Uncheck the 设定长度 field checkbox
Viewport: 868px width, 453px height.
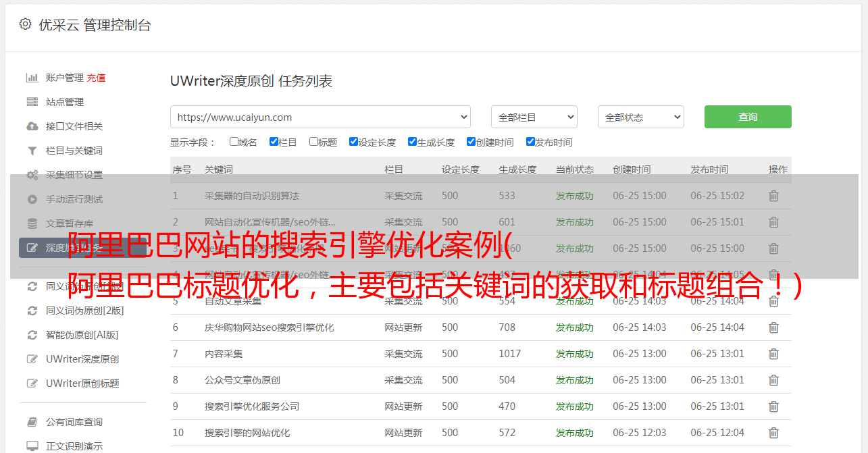pos(353,142)
